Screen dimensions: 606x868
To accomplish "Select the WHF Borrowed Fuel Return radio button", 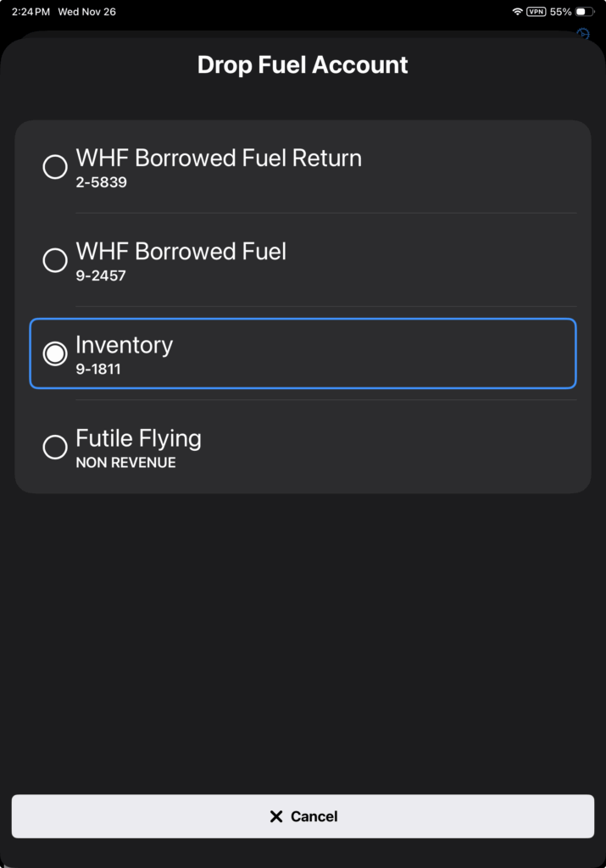I will 55,167.
